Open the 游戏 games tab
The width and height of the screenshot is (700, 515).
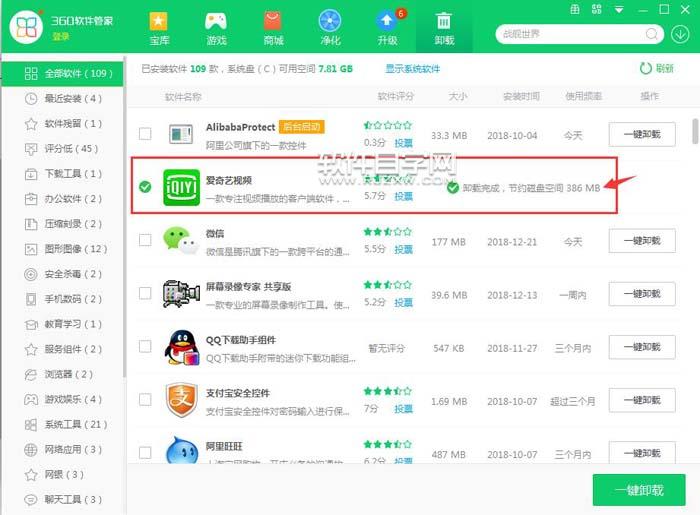pos(216,28)
